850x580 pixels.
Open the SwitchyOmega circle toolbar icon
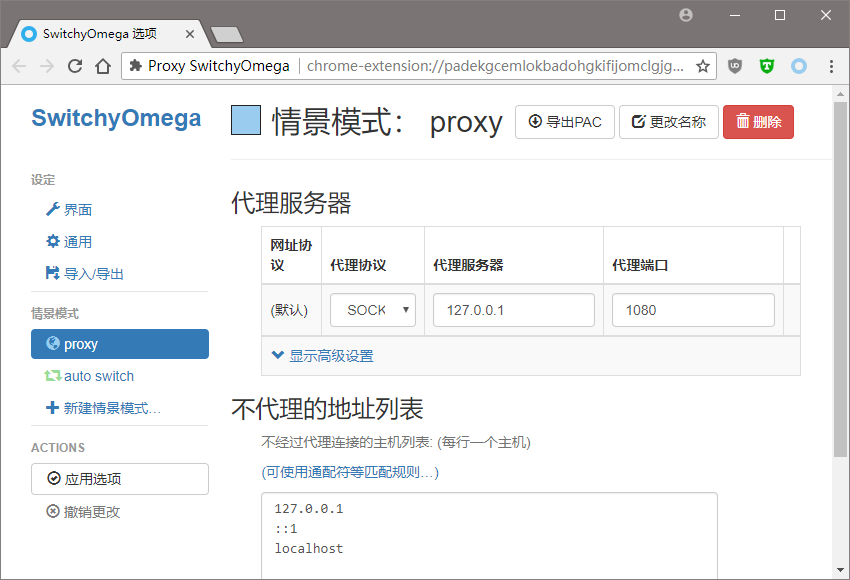point(799,66)
